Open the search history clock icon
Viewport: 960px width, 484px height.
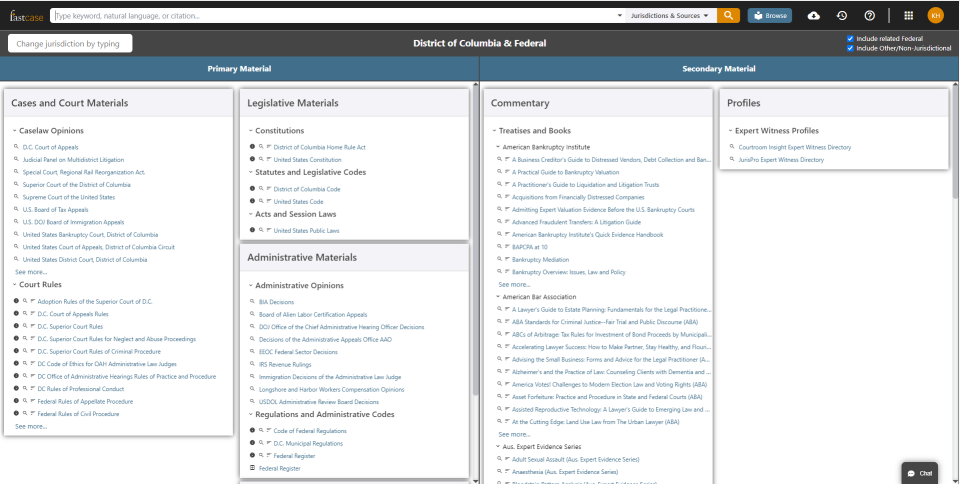842,15
